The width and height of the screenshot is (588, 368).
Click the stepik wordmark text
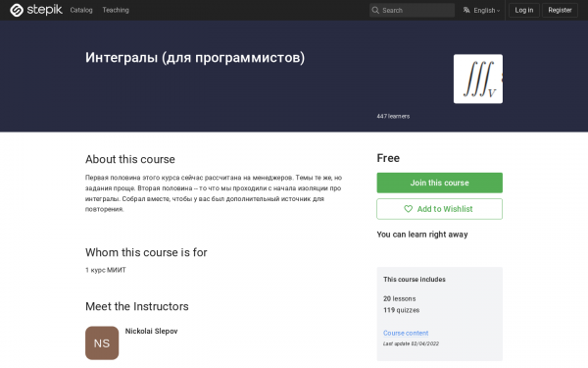pos(44,10)
